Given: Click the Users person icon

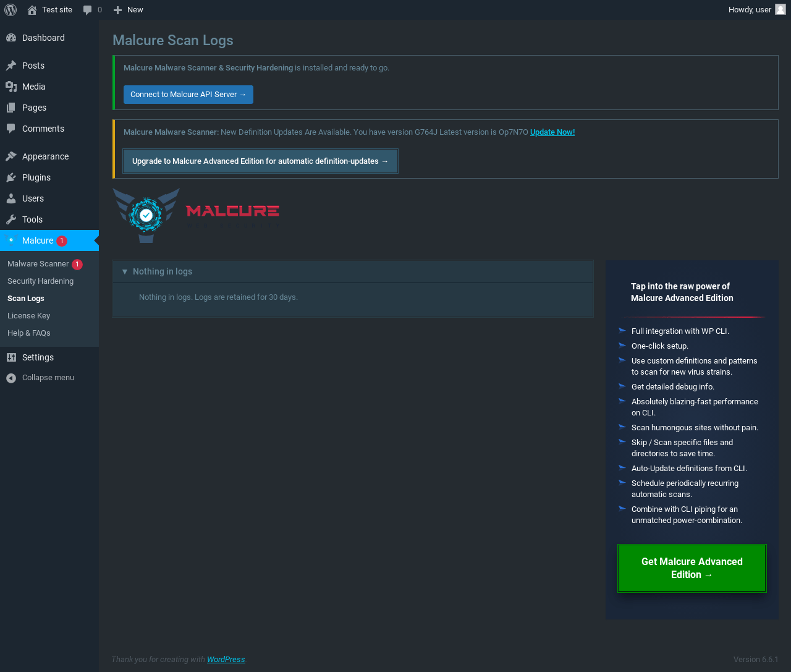Looking at the screenshot, I should [x=11, y=198].
